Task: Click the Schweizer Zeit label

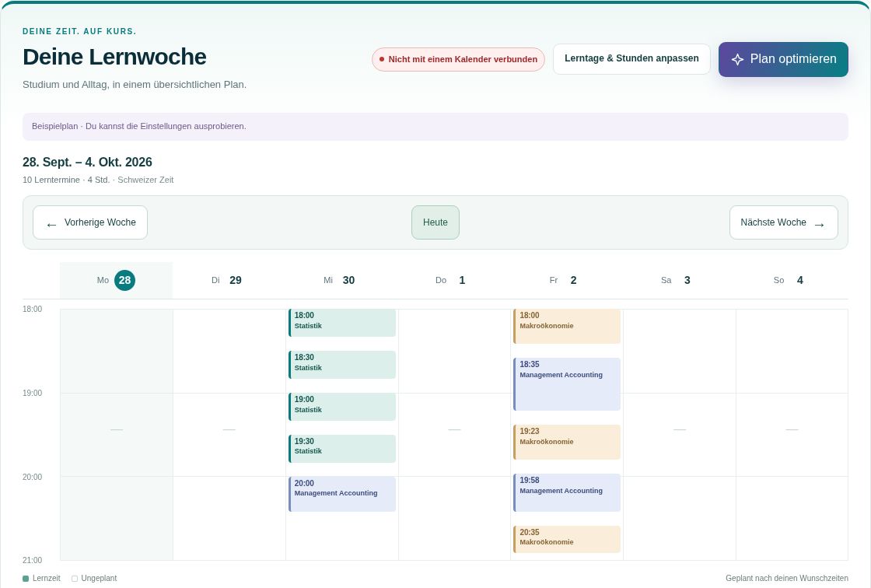Action: (145, 180)
